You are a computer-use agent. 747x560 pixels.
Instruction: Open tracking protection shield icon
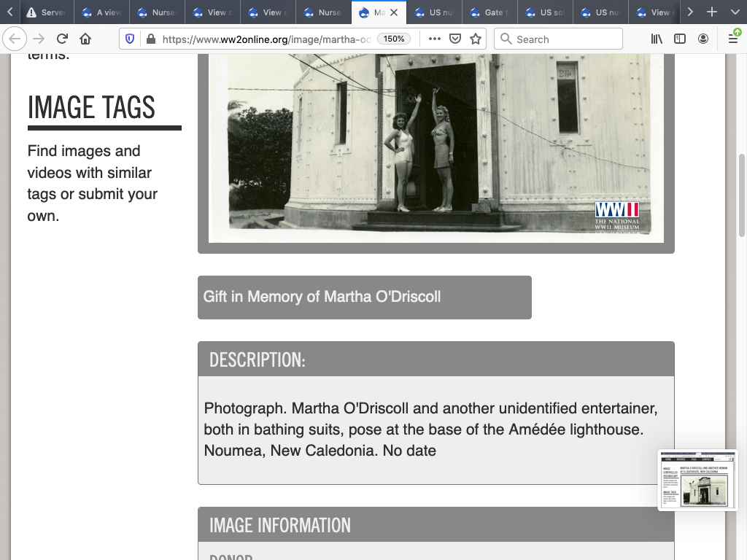tap(130, 39)
